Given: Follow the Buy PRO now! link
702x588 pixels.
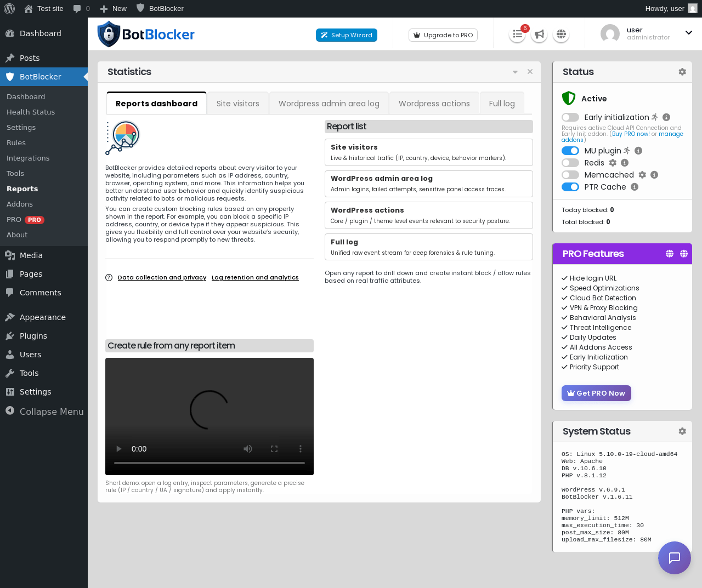Looking at the screenshot, I should click(631, 134).
